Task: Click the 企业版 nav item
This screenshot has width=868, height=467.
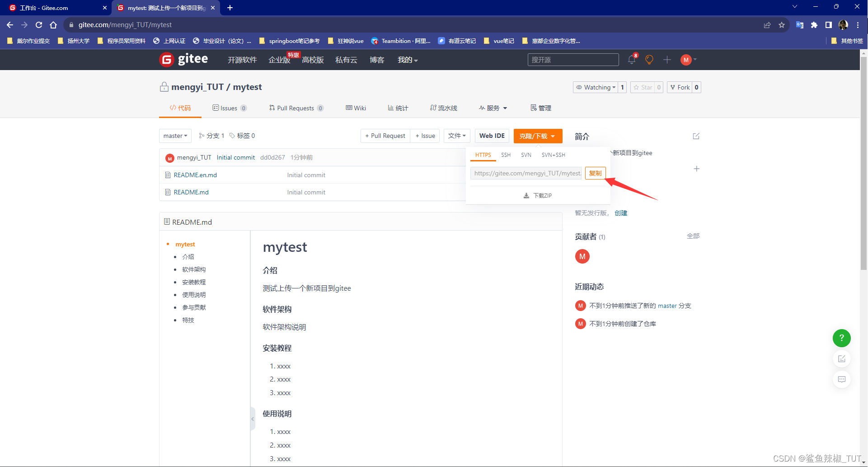Action: [279, 60]
